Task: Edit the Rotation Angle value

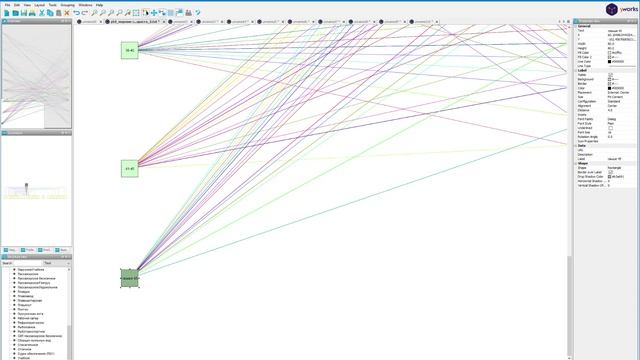Action: tap(621, 137)
